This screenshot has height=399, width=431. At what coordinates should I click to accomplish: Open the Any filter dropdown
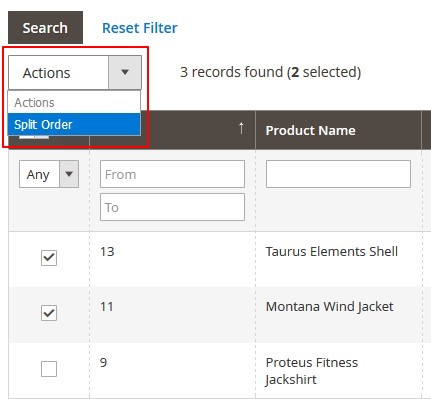point(49,174)
